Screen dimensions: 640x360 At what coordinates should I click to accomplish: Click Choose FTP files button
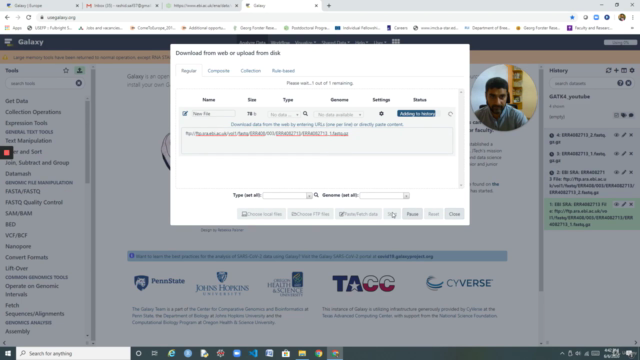[x=310, y=214]
